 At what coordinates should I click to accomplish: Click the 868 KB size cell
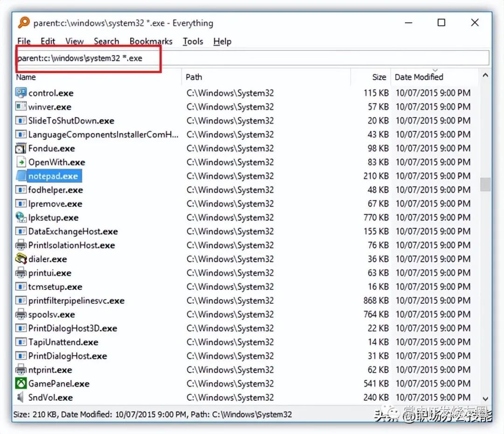(x=376, y=300)
